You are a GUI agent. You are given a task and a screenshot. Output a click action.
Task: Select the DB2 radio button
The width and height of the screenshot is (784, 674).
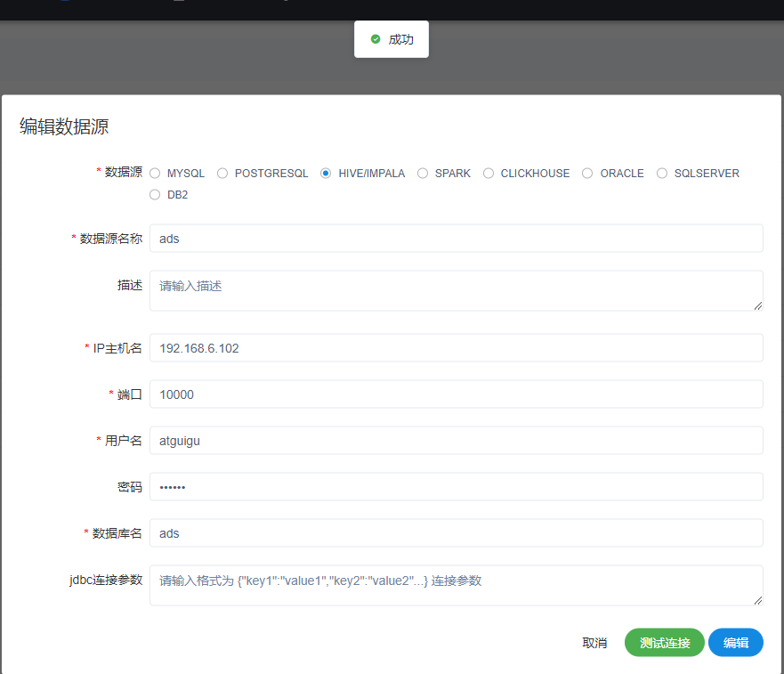[155, 195]
